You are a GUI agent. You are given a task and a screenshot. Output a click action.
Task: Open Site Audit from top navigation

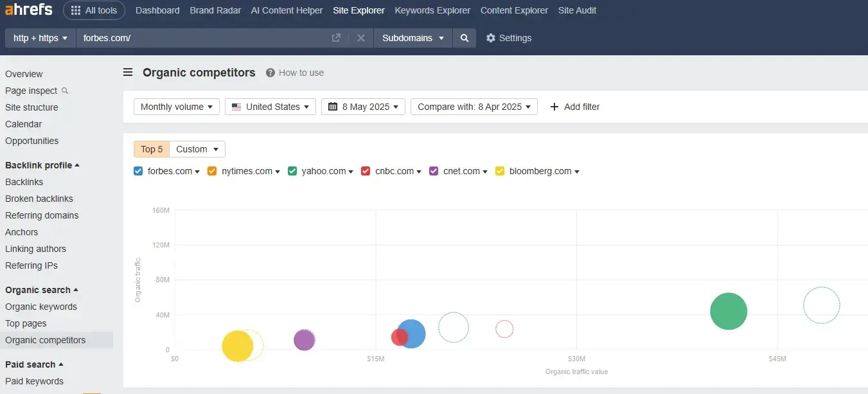pyautogui.click(x=577, y=10)
